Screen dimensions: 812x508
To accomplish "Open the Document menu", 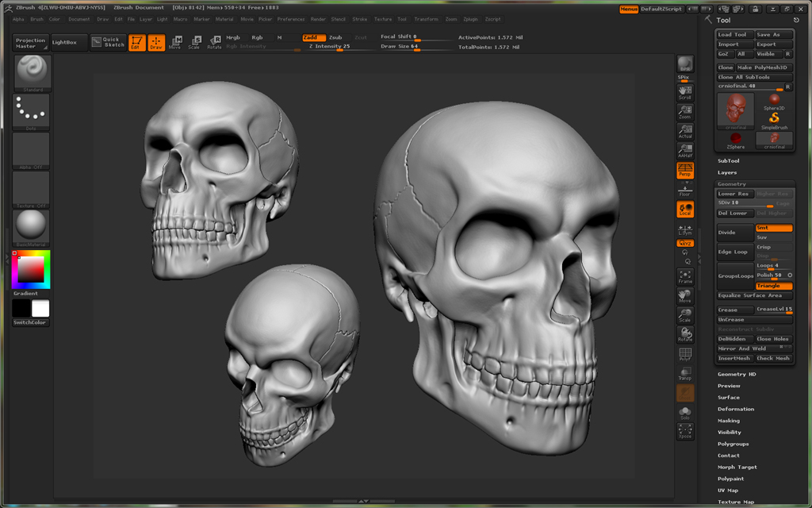I will (79, 20).
